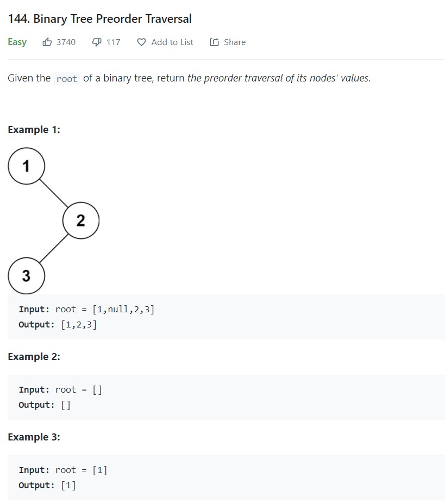Click the heart icon beside Add to List

pos(141,42)
